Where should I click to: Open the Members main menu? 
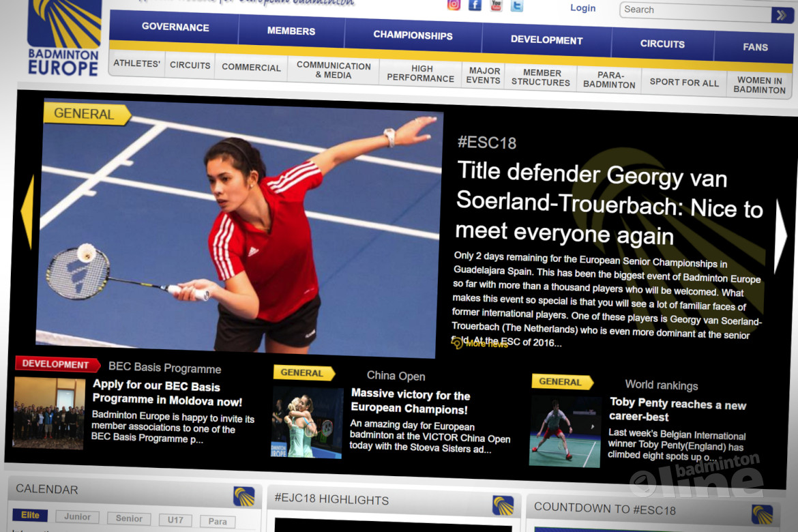pyautogui.click(x=291, y=31)
